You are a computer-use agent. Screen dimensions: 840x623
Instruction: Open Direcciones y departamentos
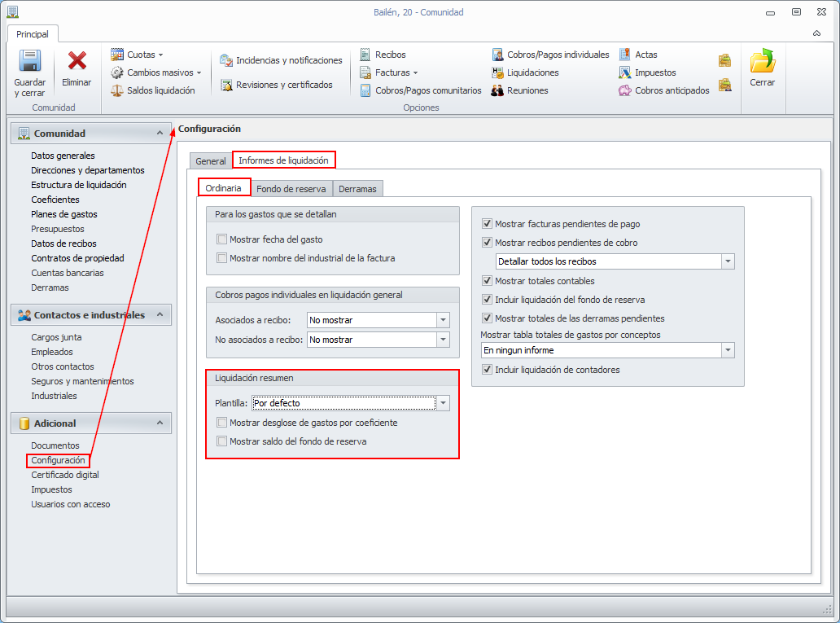click(x=88, y=170)
